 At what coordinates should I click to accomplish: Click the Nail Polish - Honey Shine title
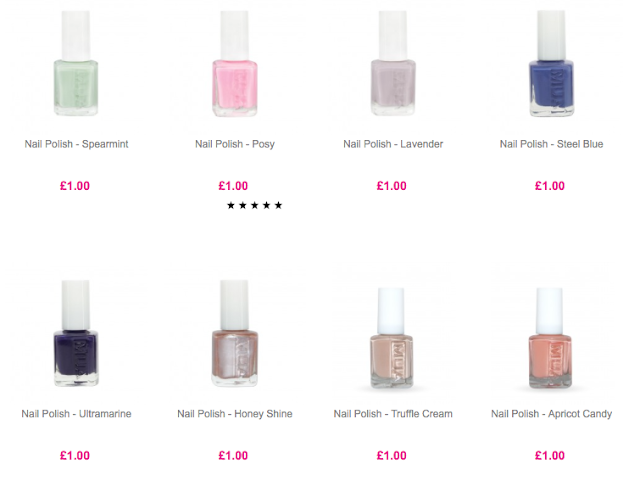235,414
